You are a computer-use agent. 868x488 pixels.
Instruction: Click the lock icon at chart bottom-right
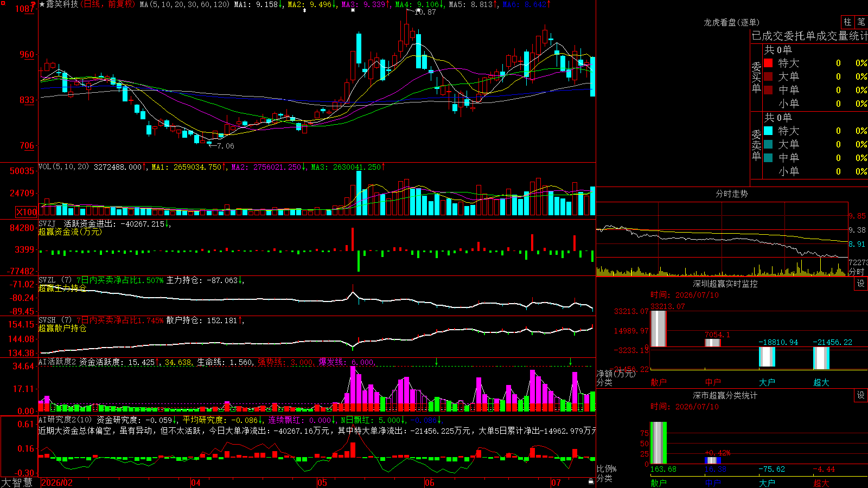click(x=591, y=481)
